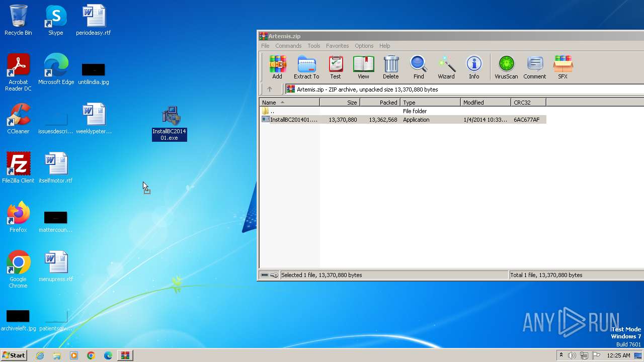Viewport: 644px width, 362px height.
Task: Open Microsoft Edge from taskbar
Action: [108, 355]
